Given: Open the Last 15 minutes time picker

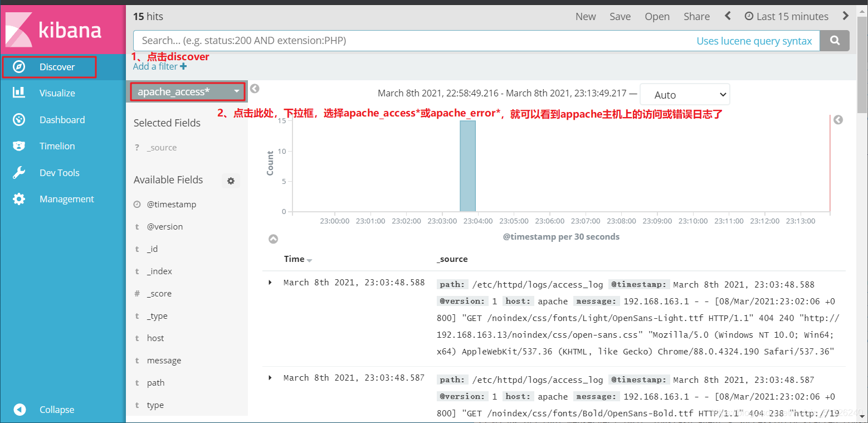Looking at the screenshot, I should [787, 16].
